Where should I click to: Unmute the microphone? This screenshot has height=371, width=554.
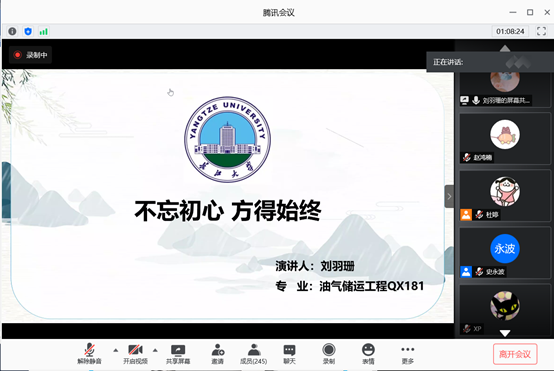(x=89, y=354)
